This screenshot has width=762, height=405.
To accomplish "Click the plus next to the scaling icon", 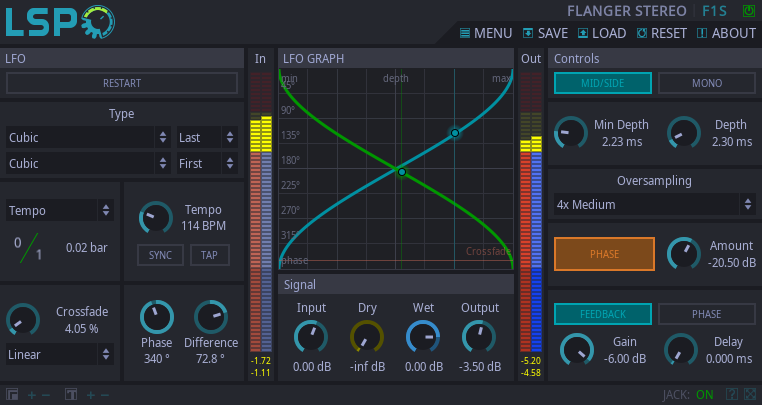I will point(32,395).
